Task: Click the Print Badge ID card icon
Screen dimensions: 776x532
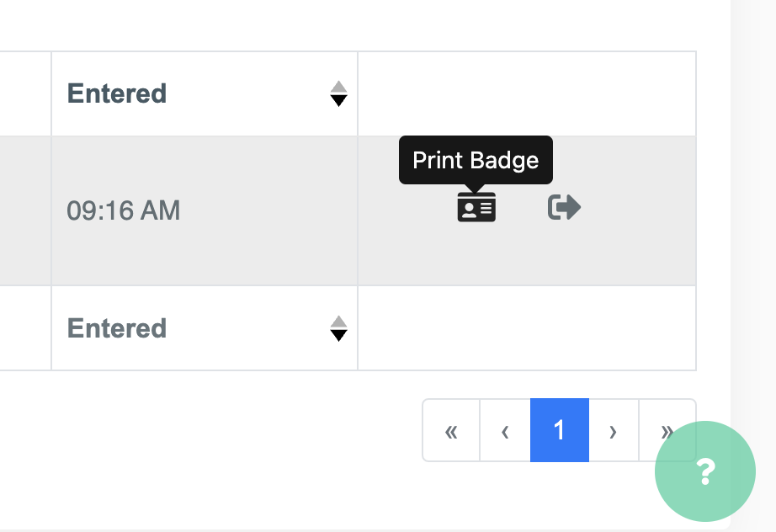Action: pos(476,207)
